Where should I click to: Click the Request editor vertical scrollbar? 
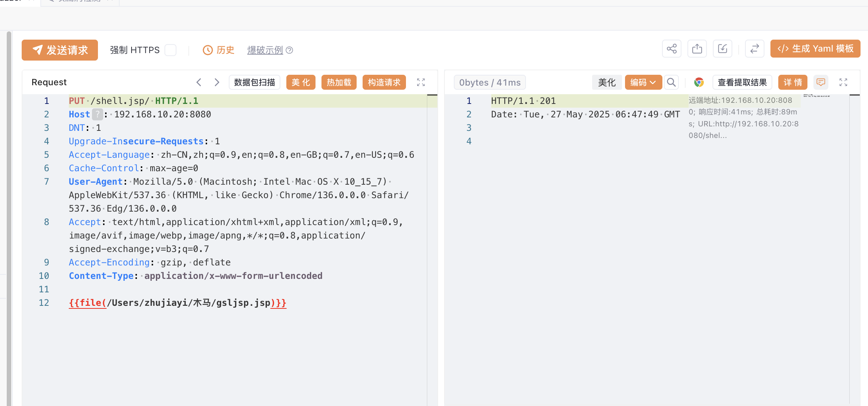click(432, 250)
